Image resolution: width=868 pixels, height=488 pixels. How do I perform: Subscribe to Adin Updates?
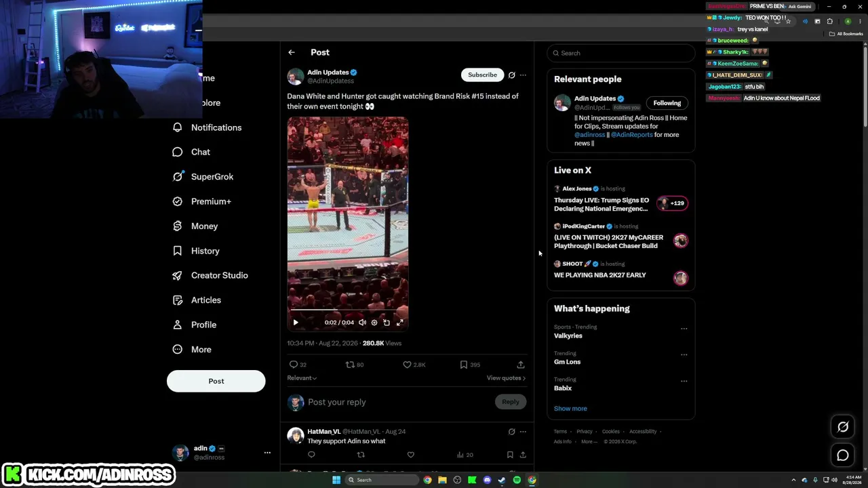coord(482,75)
